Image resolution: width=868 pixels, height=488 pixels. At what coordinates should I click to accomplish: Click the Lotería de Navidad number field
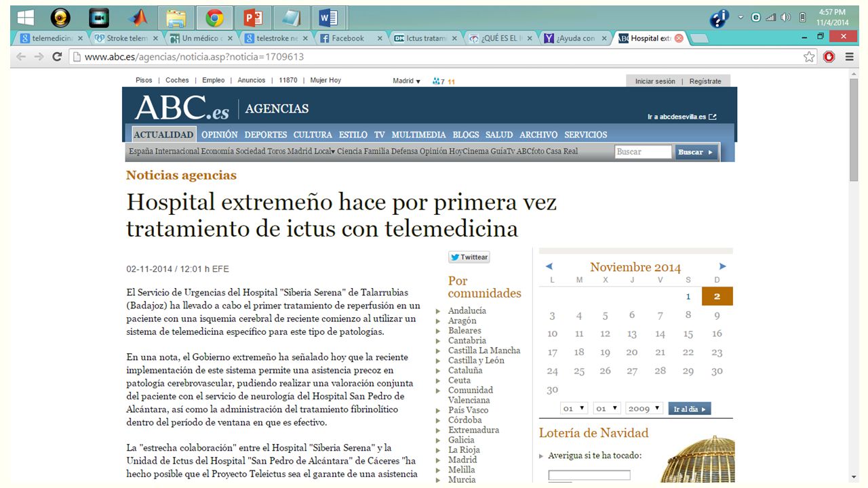click(589, 475)
